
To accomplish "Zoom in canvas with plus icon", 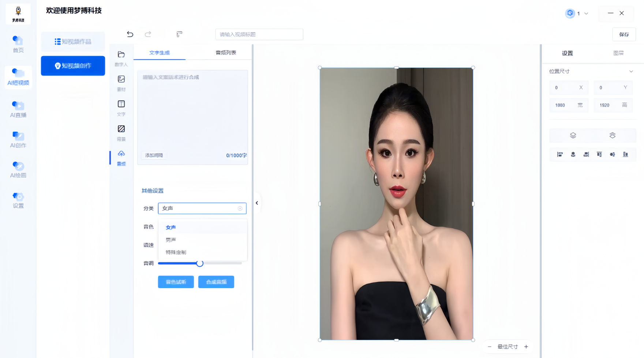I will click(x=526, y=347).
